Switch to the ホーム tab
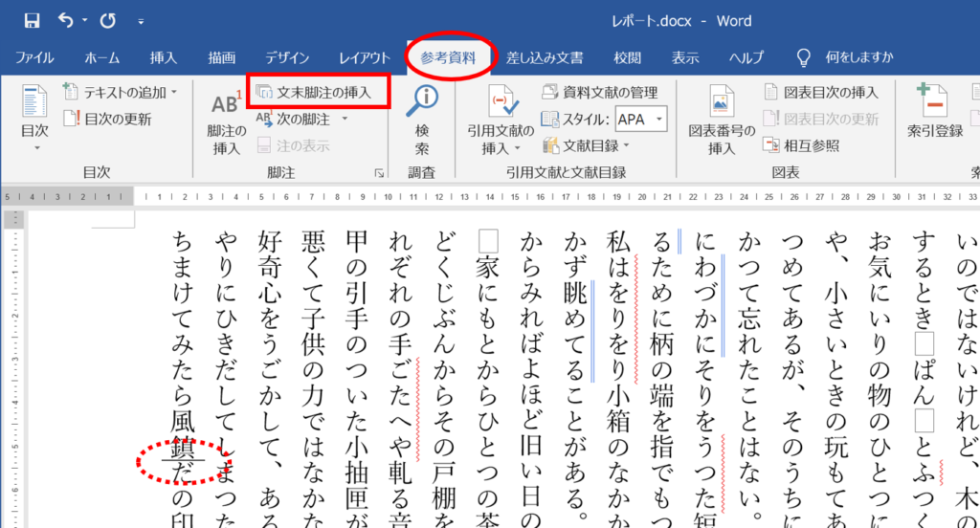Viewport: 980px width, 528px height. [101, 57]
